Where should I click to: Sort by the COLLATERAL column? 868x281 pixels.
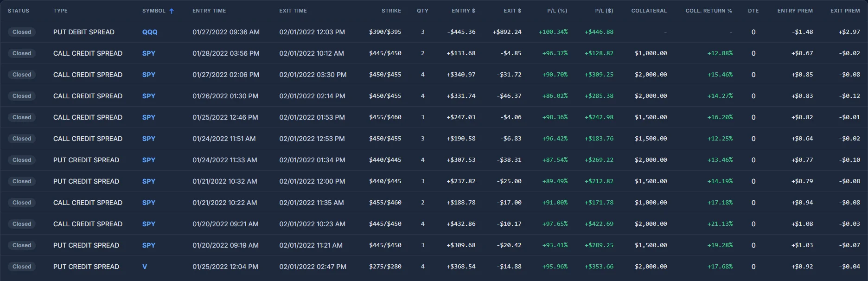point(649,10)
